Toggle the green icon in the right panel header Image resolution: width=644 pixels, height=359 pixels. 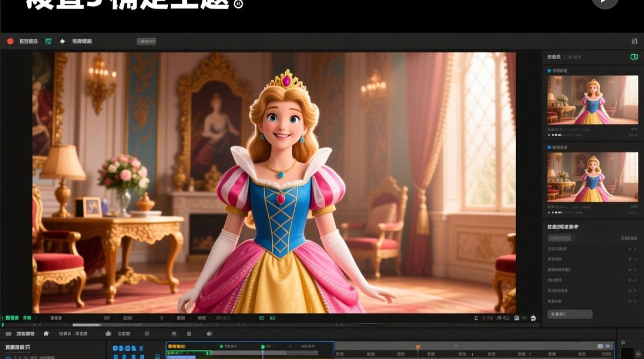634,57
